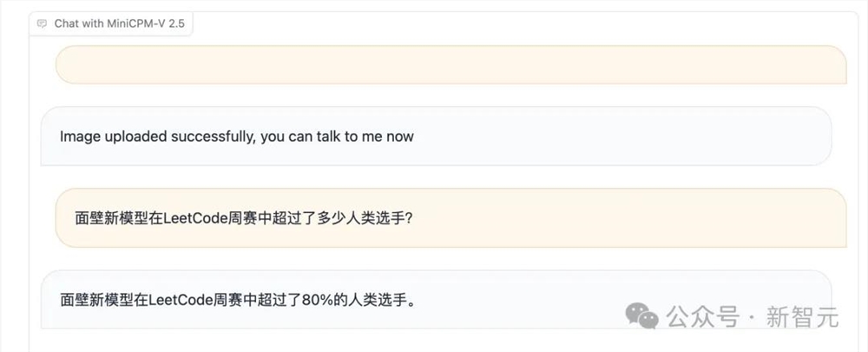Click the WeChat logo icon in watermark

coord(641,315)
